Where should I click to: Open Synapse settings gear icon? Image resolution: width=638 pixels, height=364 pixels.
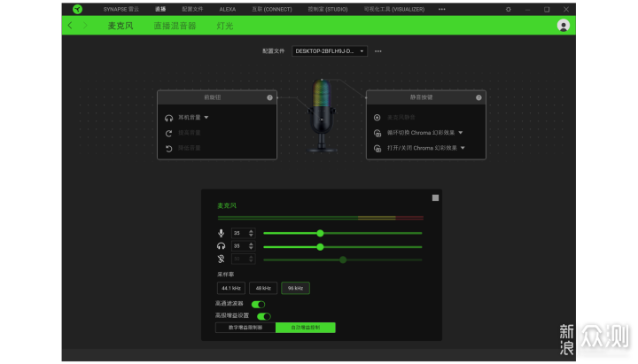pyautogui.click(x=509, y=9)
